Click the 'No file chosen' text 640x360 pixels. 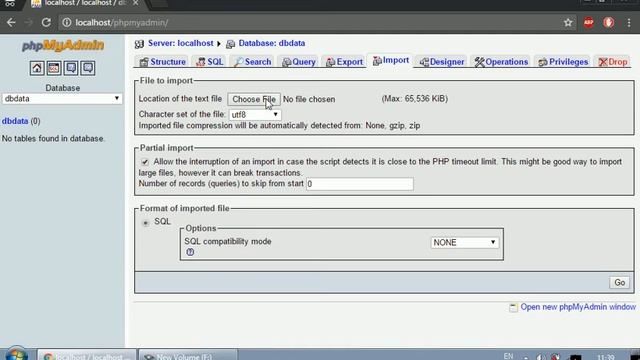(x=309, y=99)
